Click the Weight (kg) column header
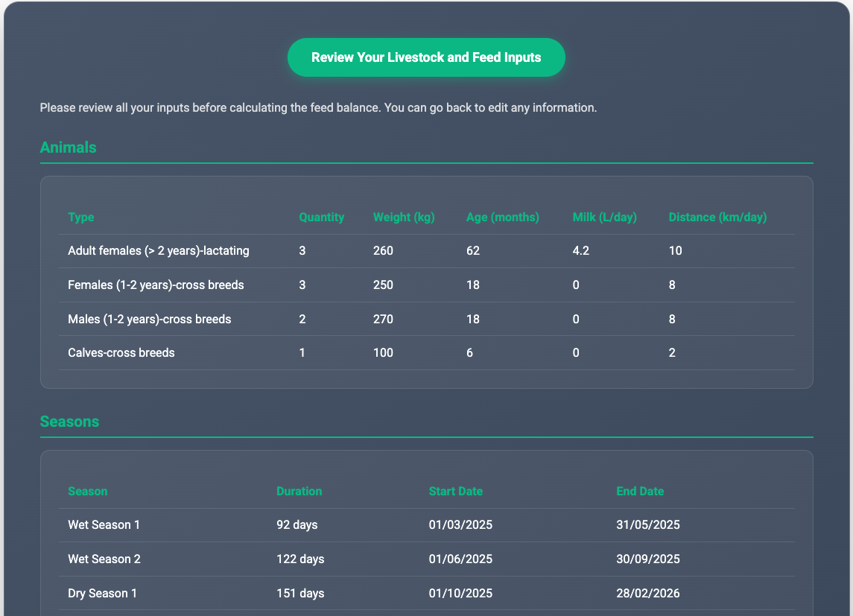Image resolution: width=853 pixels, height=616 pixels. tap(403, 217)
